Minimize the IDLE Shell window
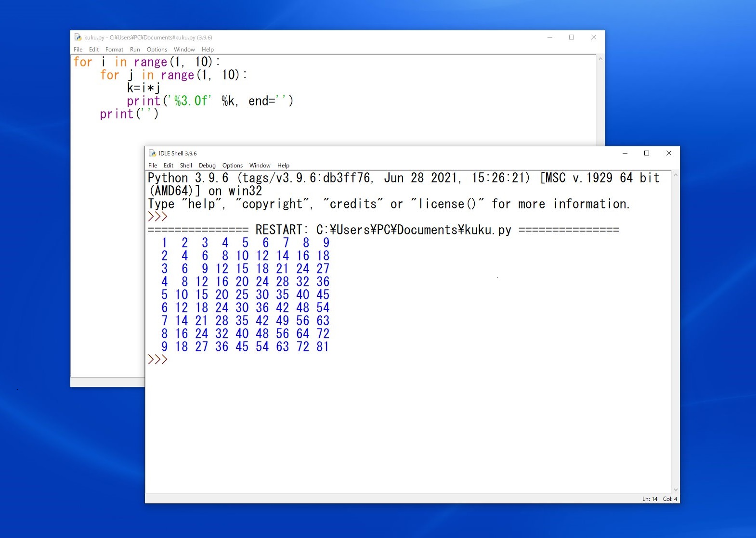The image size is (756, 538). tap(625, 154)
